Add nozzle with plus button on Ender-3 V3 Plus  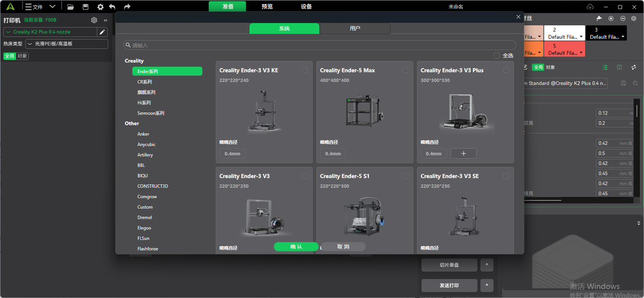tap(463, 154)
